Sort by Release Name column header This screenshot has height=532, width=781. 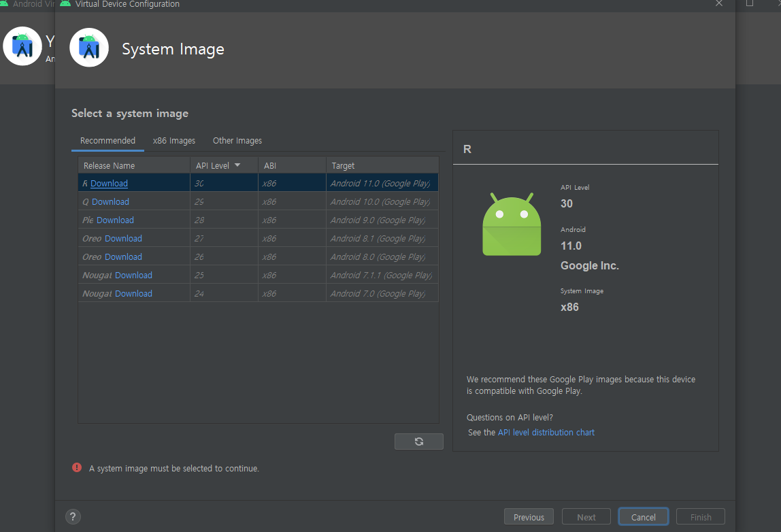134,165
